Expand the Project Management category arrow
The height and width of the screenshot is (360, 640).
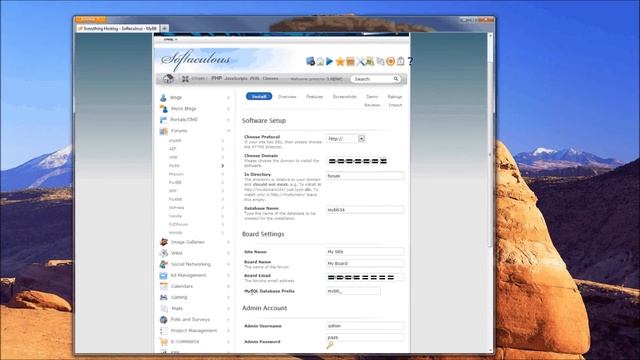228,331
